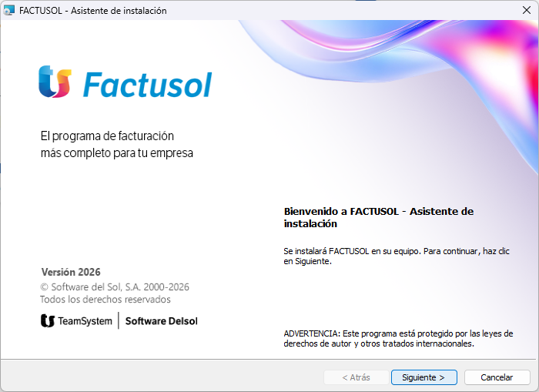The width and height of the screenshot is (539, 392).
Task: Click the < Atrás button
Action: coord(356,377)
